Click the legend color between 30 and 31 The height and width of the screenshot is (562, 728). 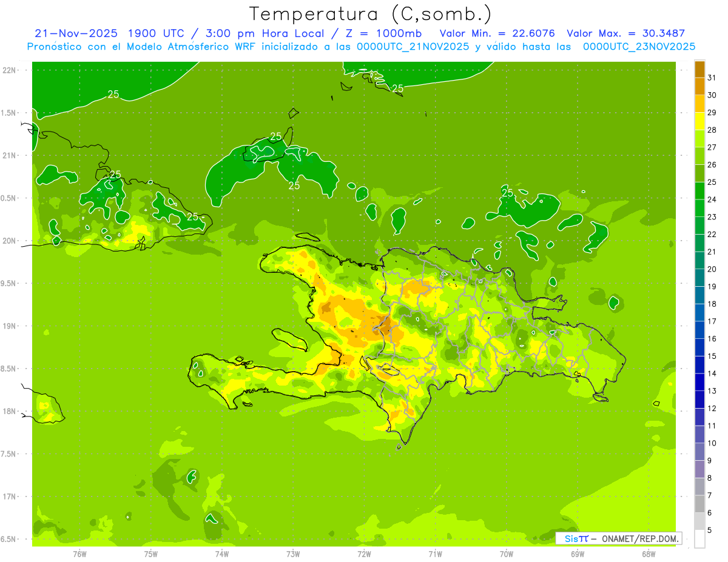coord(699,86)
